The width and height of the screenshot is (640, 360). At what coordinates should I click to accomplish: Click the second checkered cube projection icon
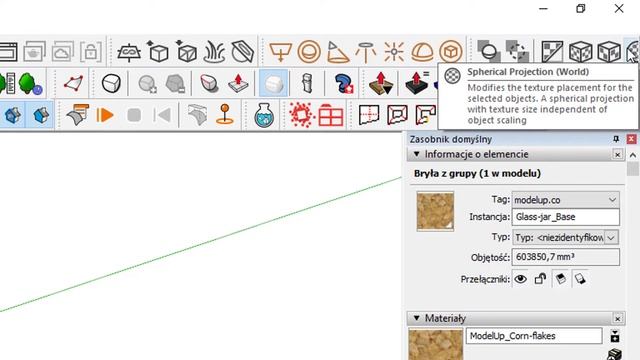tap(609, 52)
